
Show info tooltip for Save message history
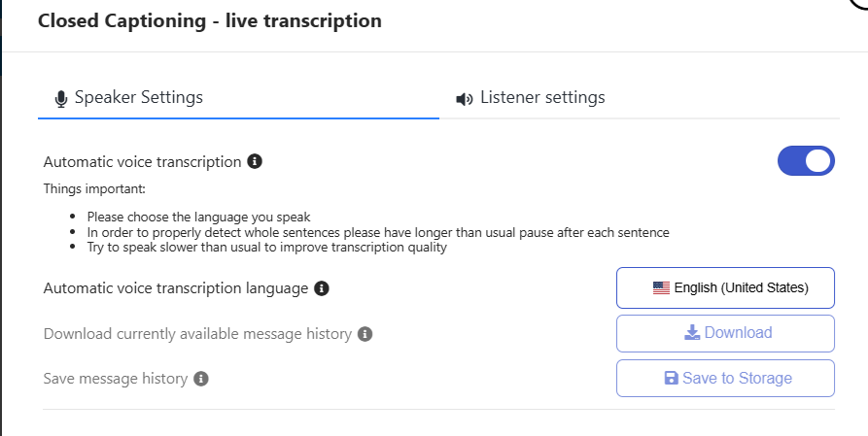pyautogui.click(x=201, y=379)
